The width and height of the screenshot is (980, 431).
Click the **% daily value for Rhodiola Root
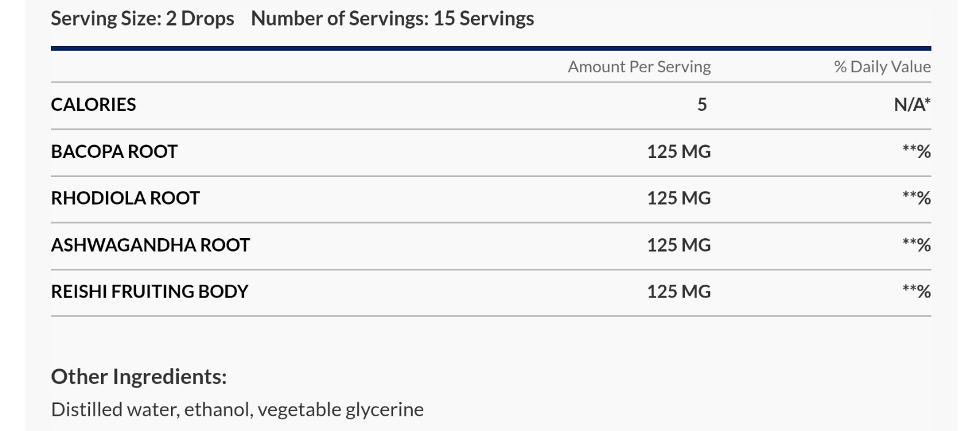pyautogui.click(x=916, y=198)
